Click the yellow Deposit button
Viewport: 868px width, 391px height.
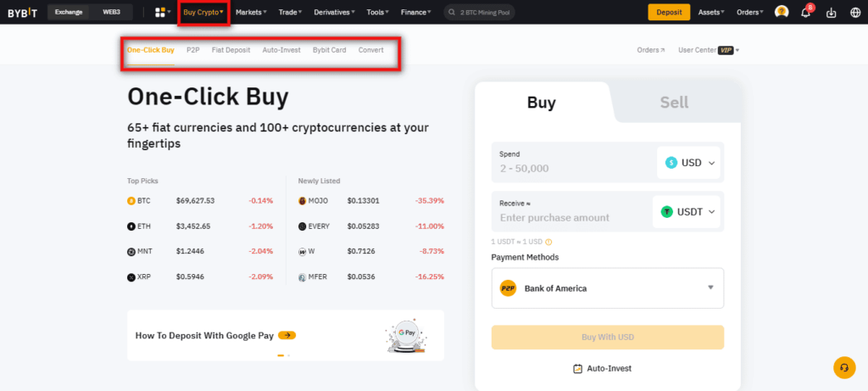[669, 12]
